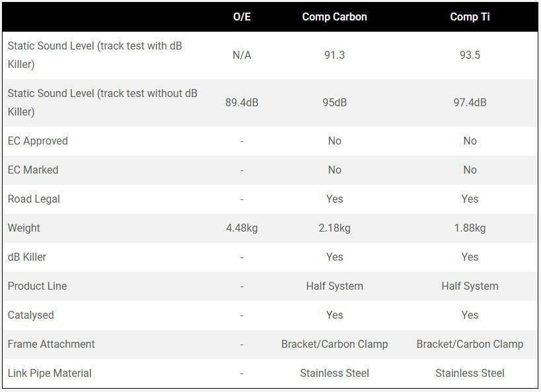Click the dB Killer row label

coord(27,257)
